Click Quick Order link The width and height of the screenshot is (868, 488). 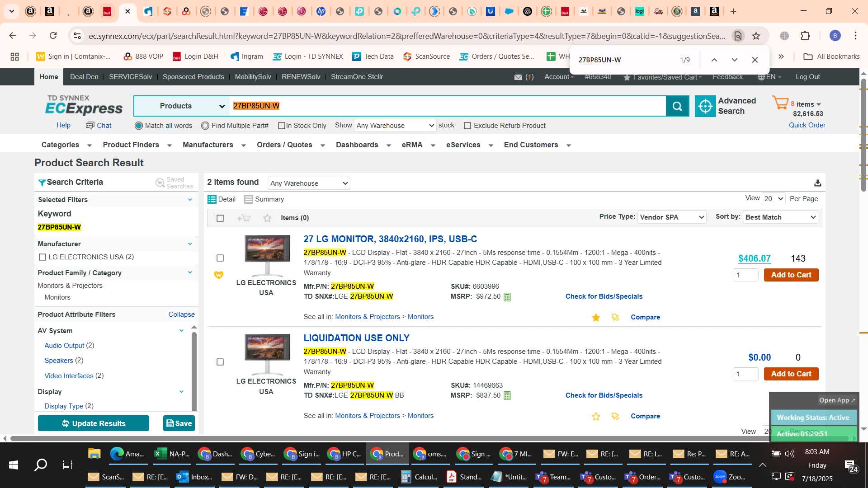[x=807, y=125]
